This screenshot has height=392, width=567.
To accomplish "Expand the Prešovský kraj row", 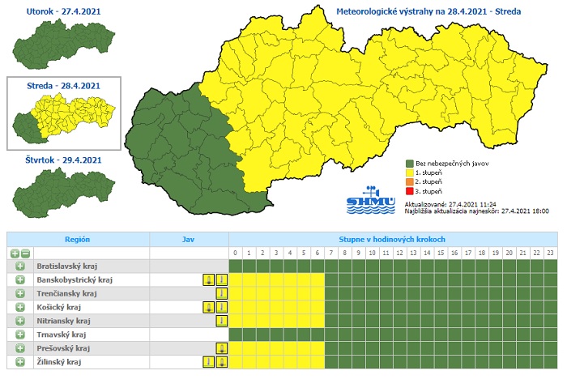I will (x=20, y=348).
